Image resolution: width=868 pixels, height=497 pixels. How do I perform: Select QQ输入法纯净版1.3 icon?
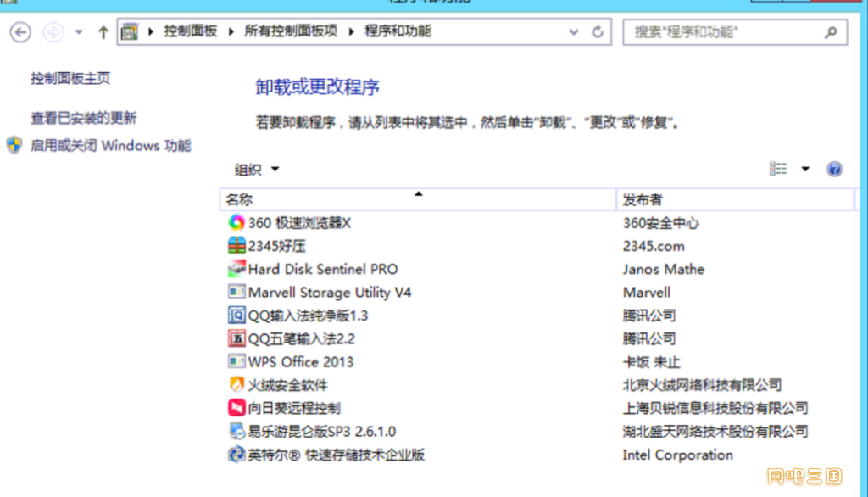click(x=236, y=316)
